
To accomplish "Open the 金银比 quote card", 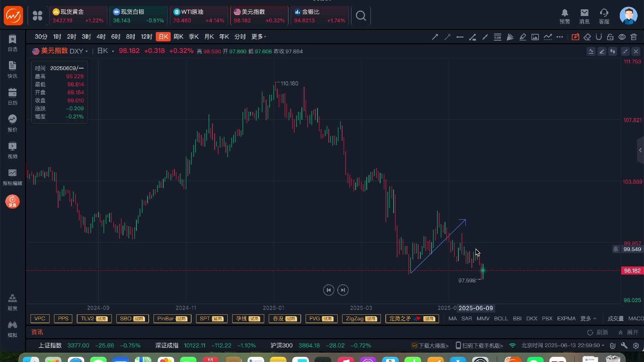I will click(x=319, y=16).
